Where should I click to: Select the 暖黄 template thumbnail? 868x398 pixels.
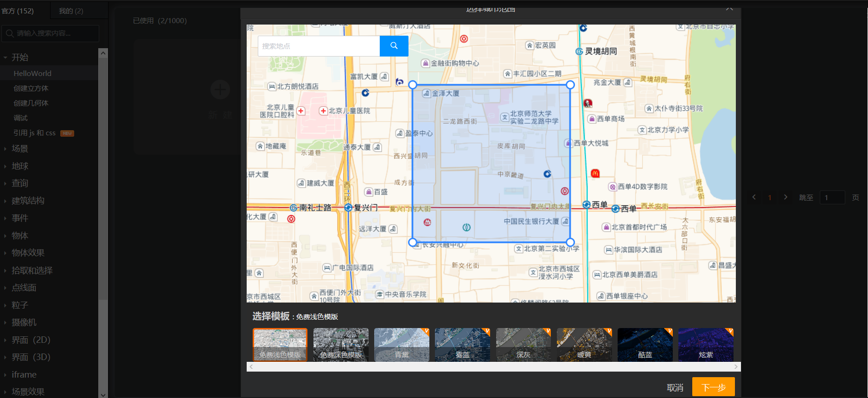584,345
